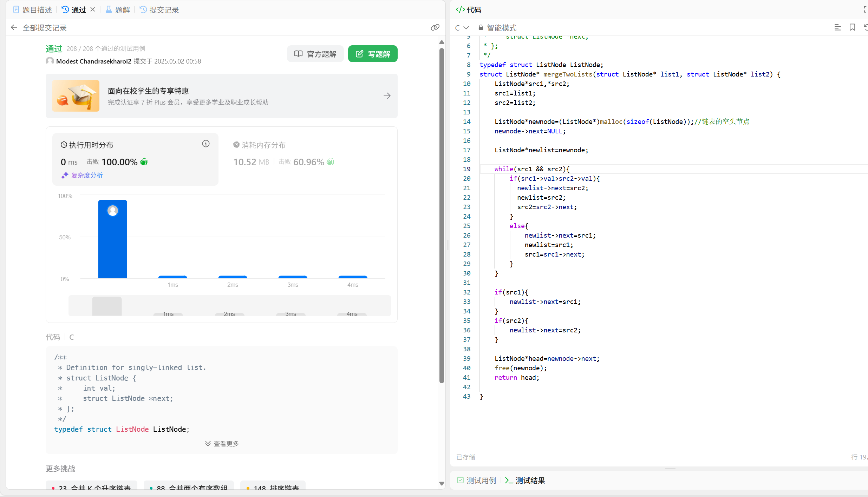Click the 官方题解 button
The height and width of the screenshot is (497, 868).
(315, 54)
